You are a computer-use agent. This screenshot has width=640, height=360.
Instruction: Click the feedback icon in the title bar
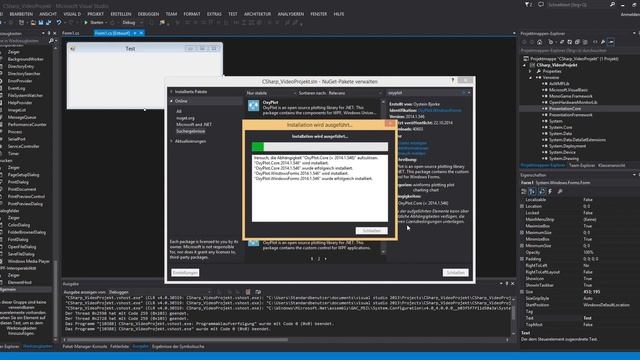tap(541, 4)
